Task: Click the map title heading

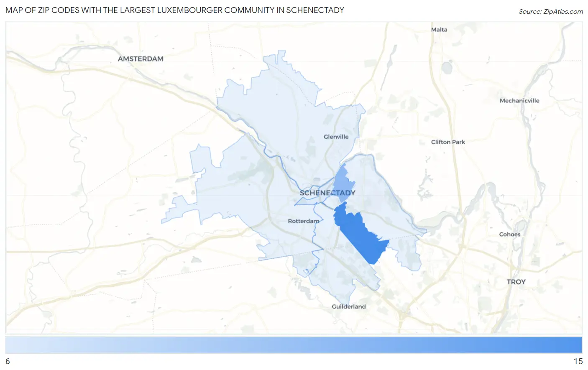Action: [x=175, y=10]
